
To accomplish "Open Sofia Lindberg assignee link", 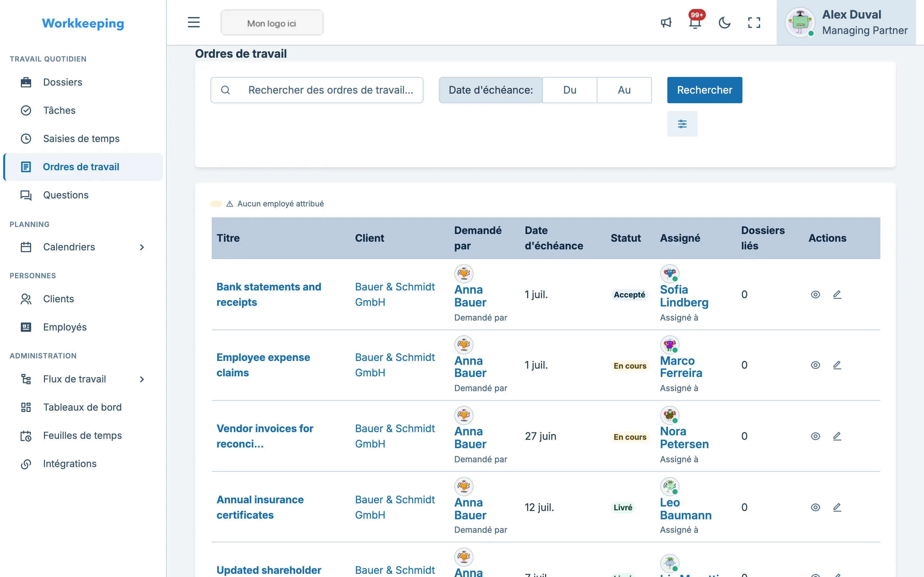I will coord(684,296).
